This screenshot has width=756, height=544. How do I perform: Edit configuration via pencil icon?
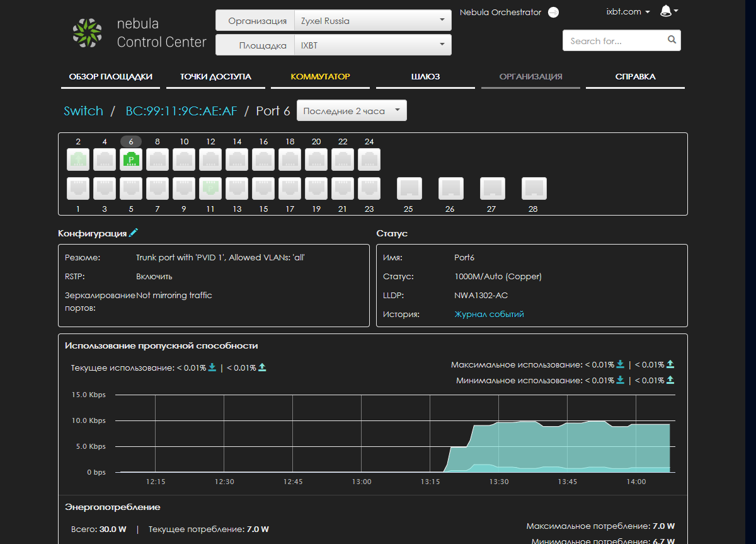133,233
